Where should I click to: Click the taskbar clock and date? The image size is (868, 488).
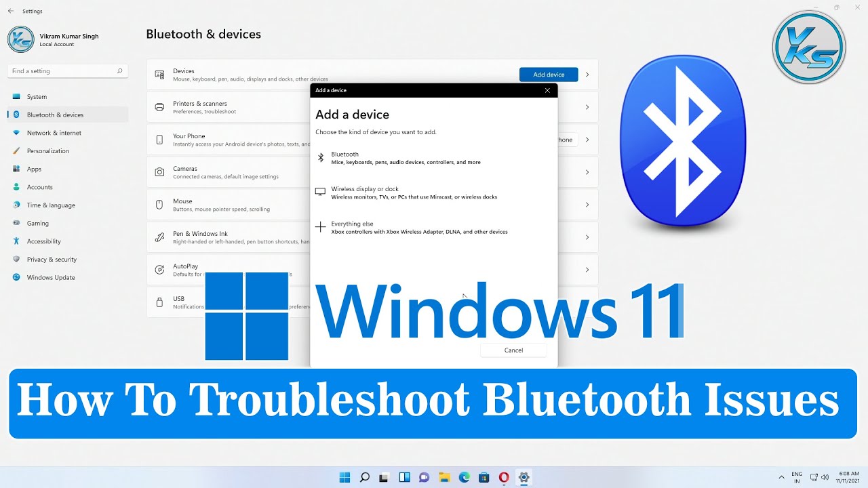point(849,477)
